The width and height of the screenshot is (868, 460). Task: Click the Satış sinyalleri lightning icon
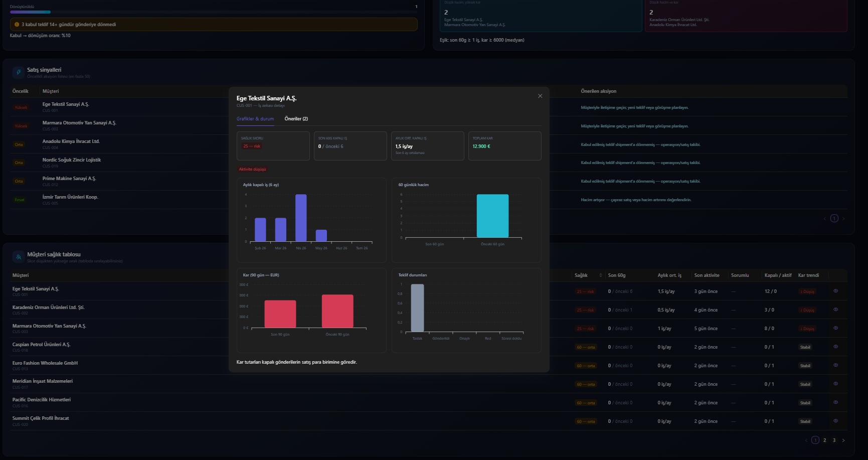(x=19, y=72)
